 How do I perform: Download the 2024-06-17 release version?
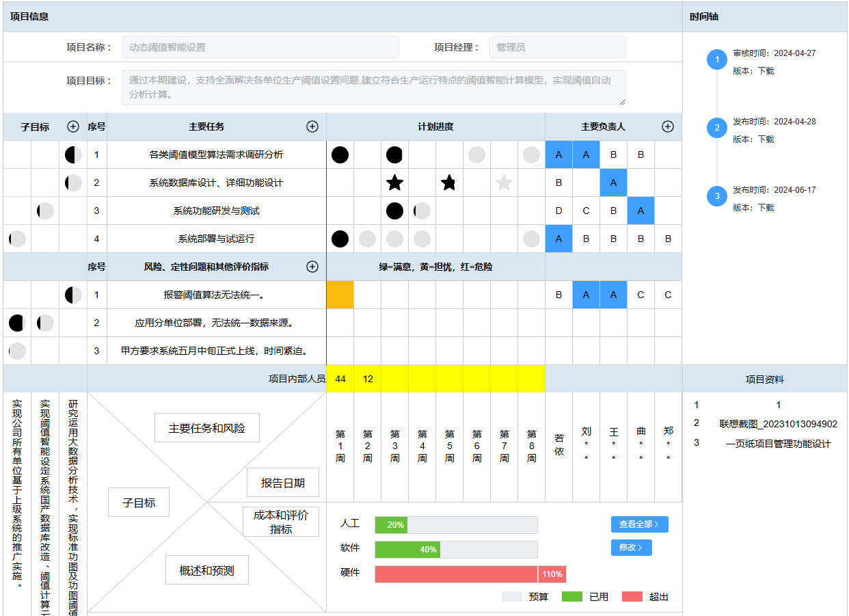point(766,207)
